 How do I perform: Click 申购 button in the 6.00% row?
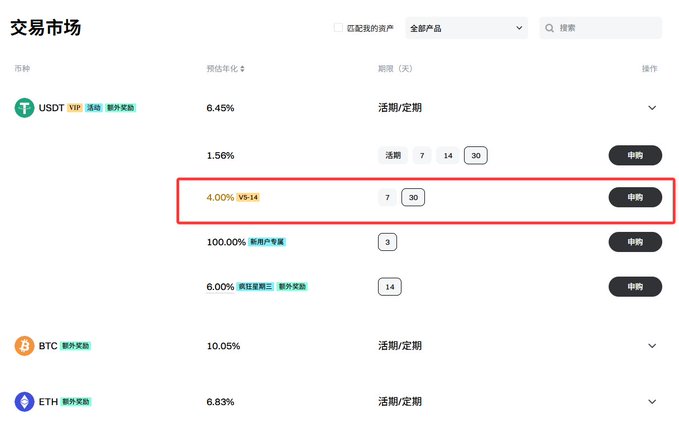(x=635, y=287)
